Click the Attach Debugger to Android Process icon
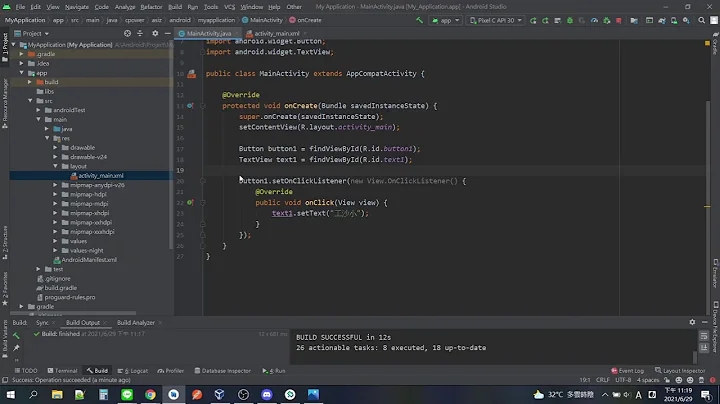The height and width of the screenshot is (404, 720). (607, 20)
